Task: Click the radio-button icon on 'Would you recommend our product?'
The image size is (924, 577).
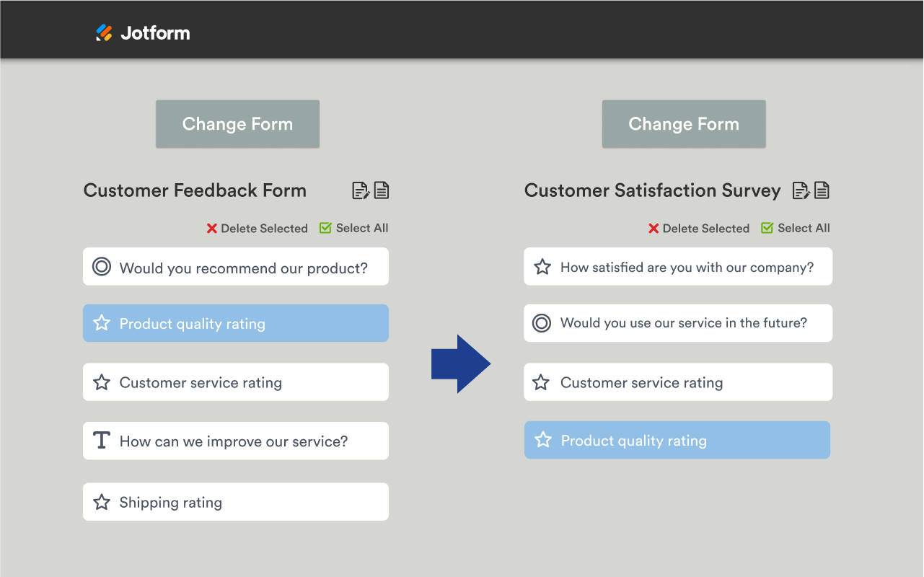Action: pos(101,266)
